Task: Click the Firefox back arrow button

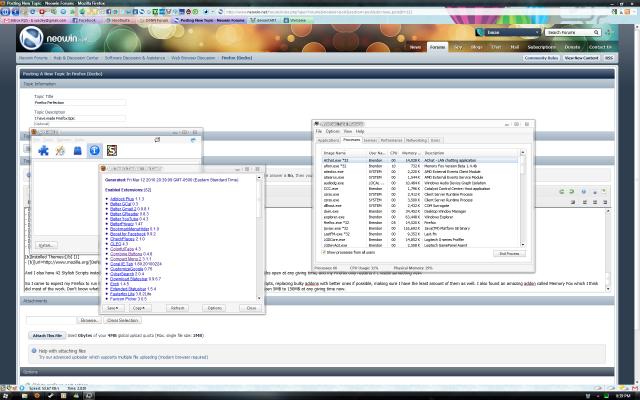Action: pos(5,12)
